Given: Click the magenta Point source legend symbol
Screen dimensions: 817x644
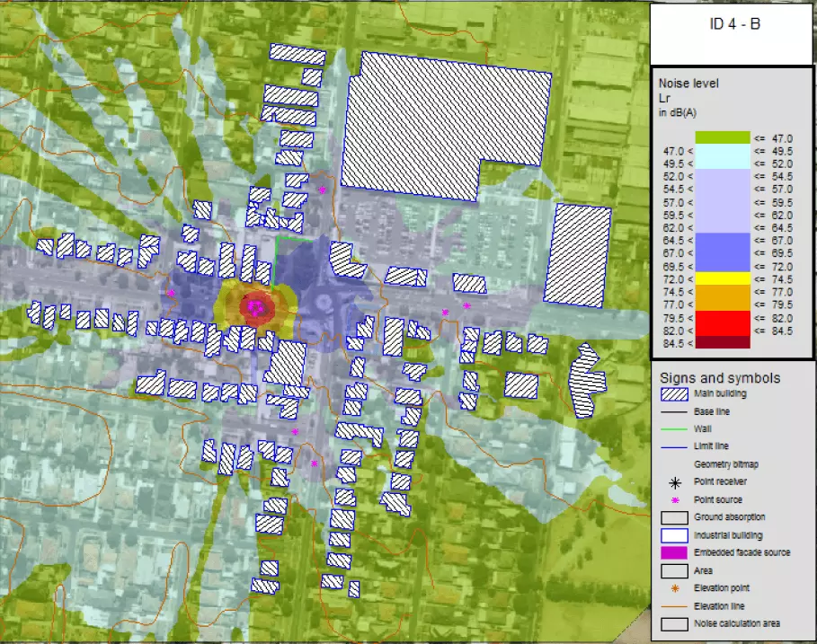Looking at the screenshot, I should click(x=673, y=499).
